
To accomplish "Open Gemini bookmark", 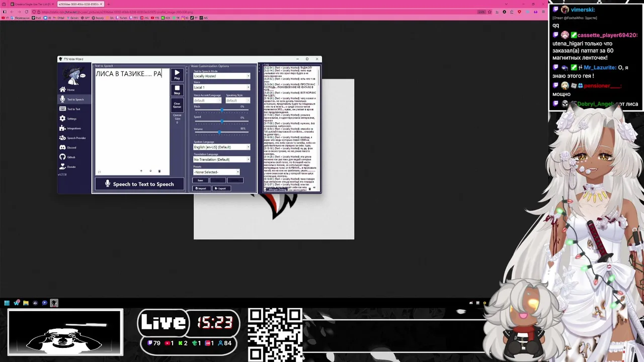I will click(x=72, y=18).
